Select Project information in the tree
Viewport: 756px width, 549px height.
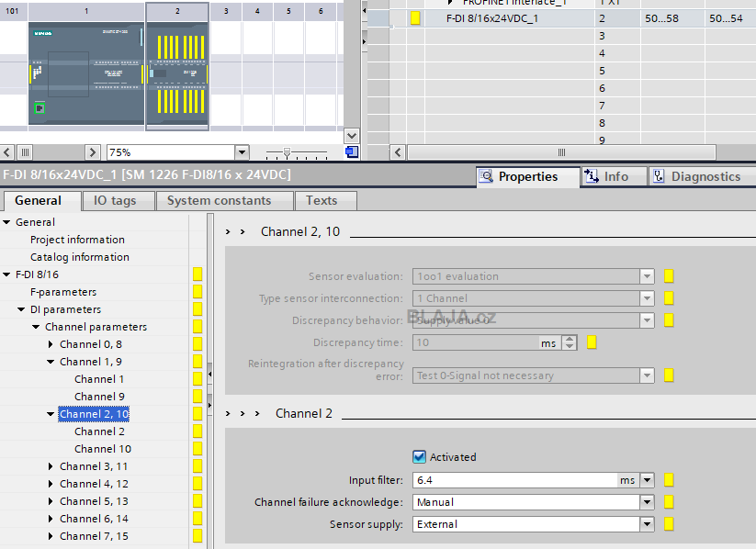click(x=78, y=240)
